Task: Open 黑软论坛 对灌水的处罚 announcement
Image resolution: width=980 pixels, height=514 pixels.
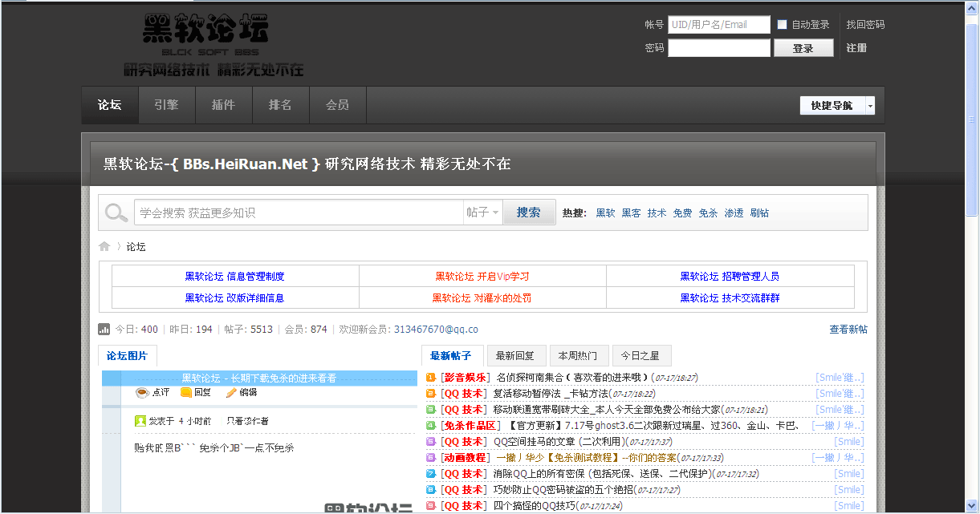Action: [482, 298]
